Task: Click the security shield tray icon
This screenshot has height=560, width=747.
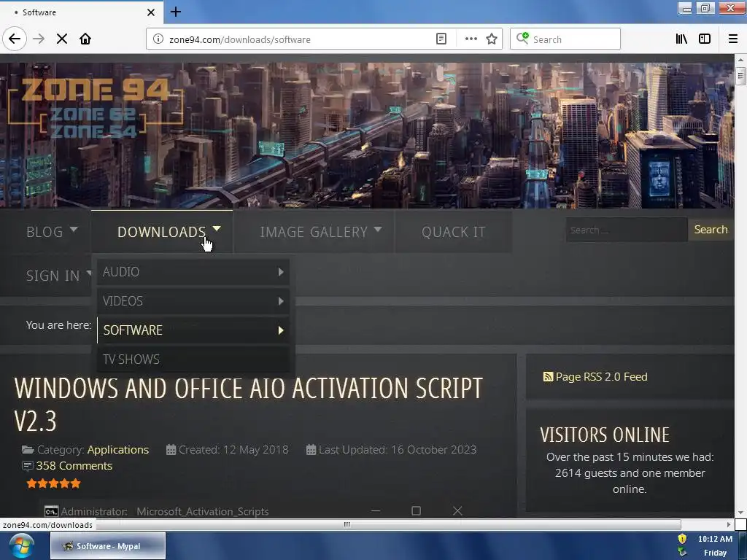Action: (682, 539)
